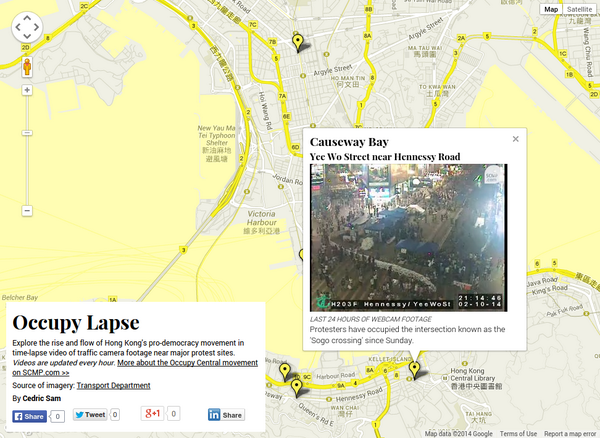Select the Causeway Bay map marker
This screenshot has width=600, height=438.
point(414,371)
